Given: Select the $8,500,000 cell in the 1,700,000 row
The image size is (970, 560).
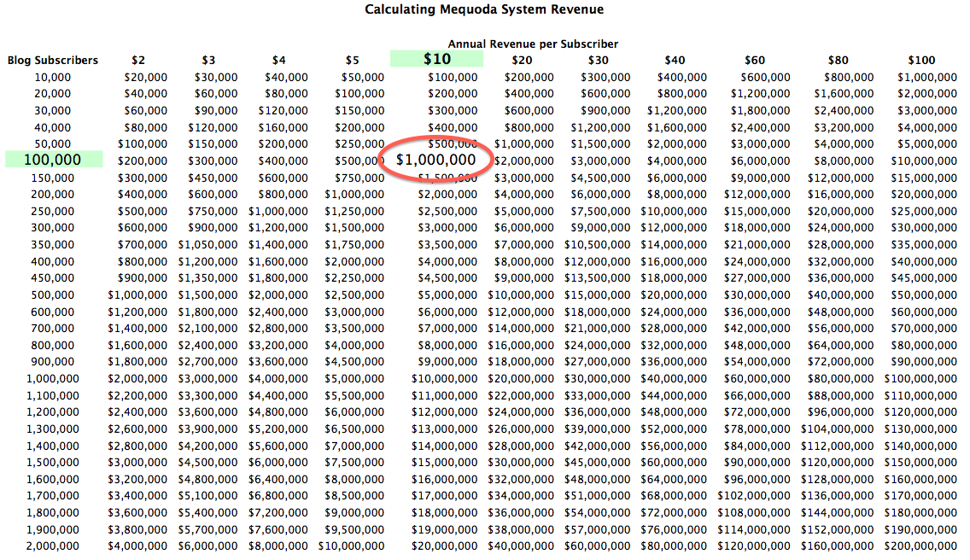Looking at the screenshot, I should (x=354, y=496).
